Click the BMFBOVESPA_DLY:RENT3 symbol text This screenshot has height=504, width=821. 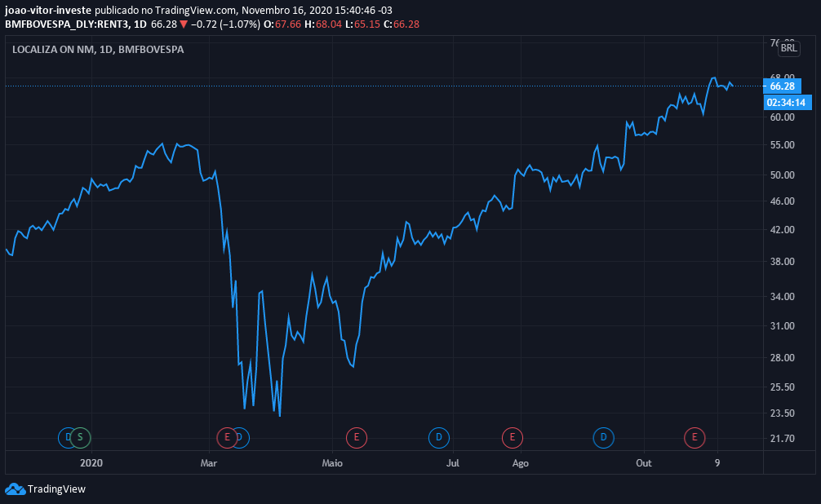(x=67, y=24)
